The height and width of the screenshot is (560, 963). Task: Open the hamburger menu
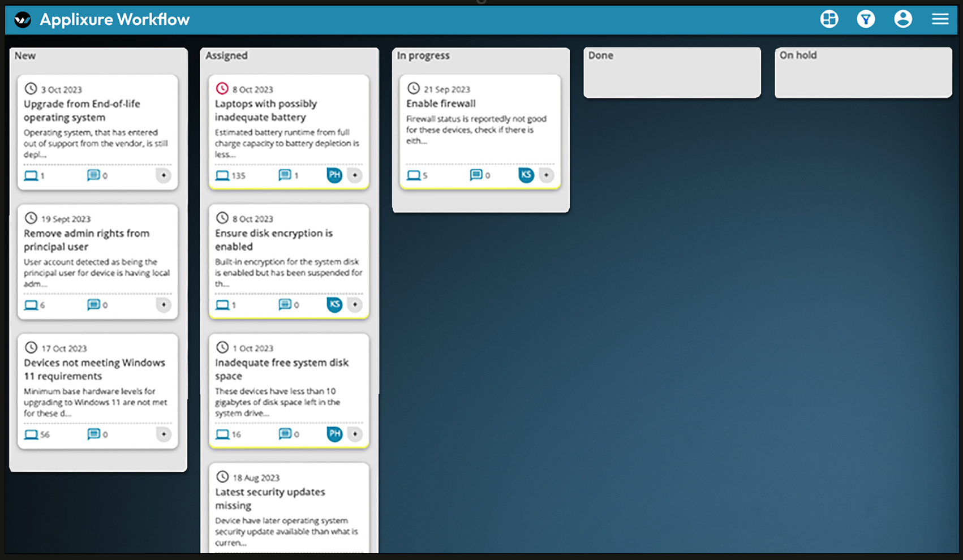(940, 19)
